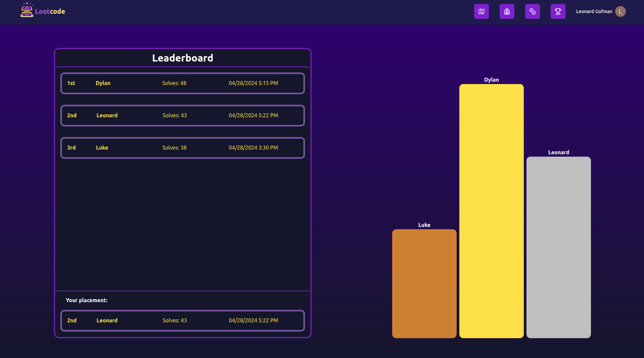Screen dimensions: 644x358
Task: Click the bronze Luke podium bar
Action: (424, 284)
